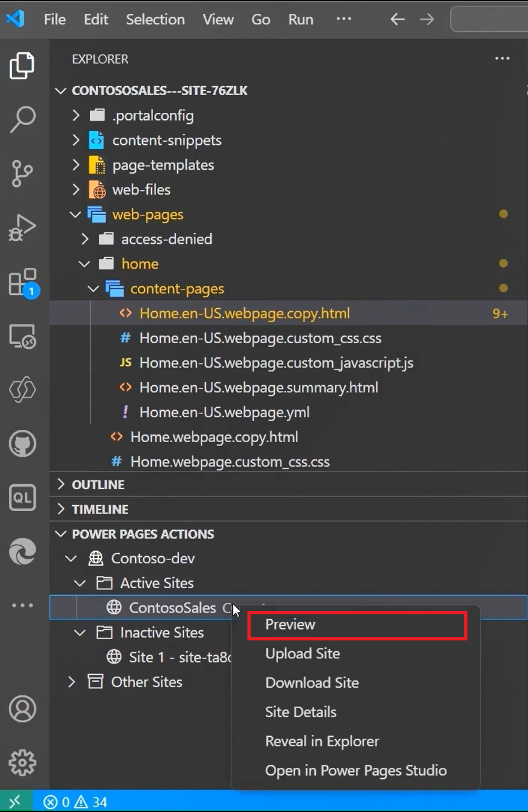Choose Reveal in Explorer from context menu

pyautogui.click(x=356, y=741)
